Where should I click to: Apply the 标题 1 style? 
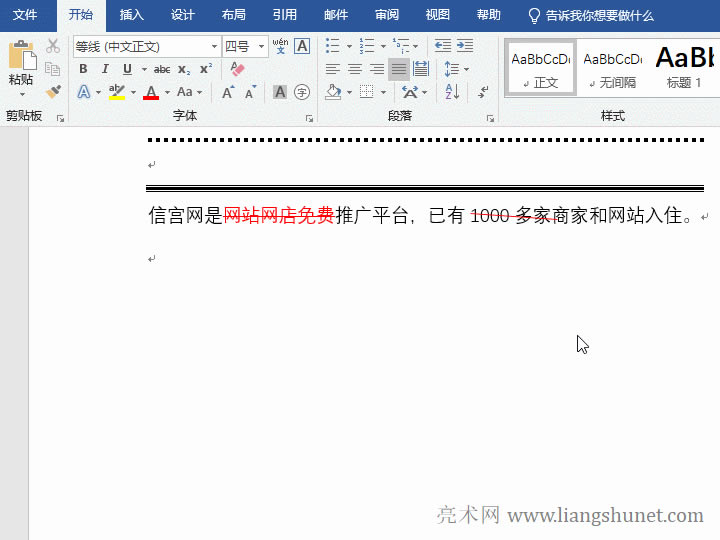click(686, 67)
